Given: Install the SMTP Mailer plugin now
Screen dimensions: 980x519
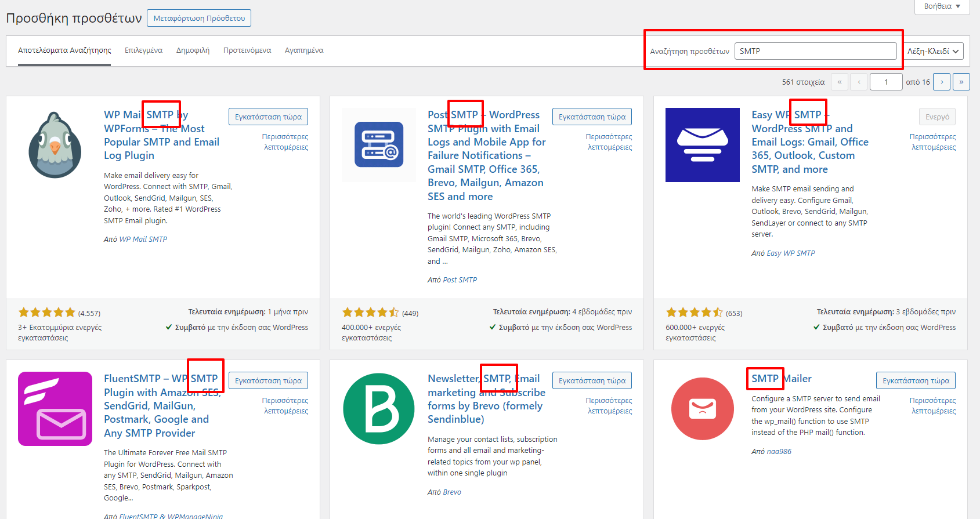Looking at the screenshot, I should (916, 380).
